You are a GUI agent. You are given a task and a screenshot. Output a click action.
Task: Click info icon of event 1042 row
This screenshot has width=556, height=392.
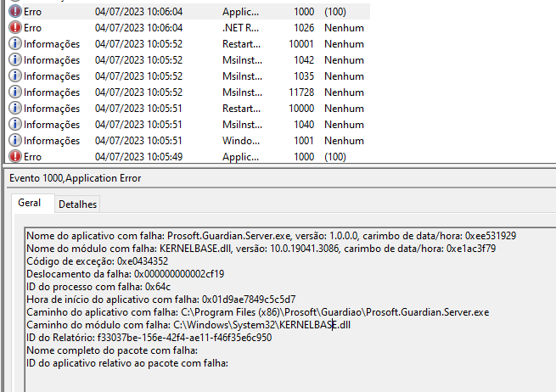coord(15,60)
